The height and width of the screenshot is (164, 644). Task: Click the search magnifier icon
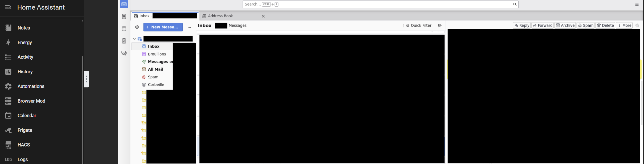515,4
